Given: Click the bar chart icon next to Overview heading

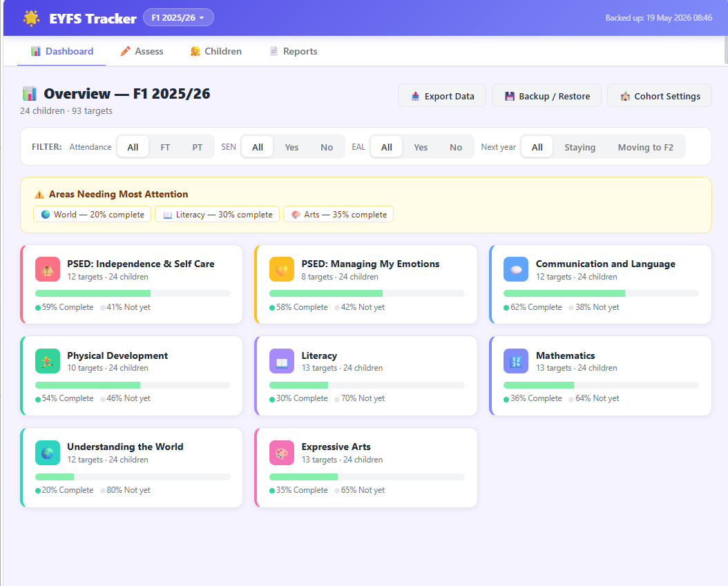Looking at the screenshot, I should [x=30, y=94].
